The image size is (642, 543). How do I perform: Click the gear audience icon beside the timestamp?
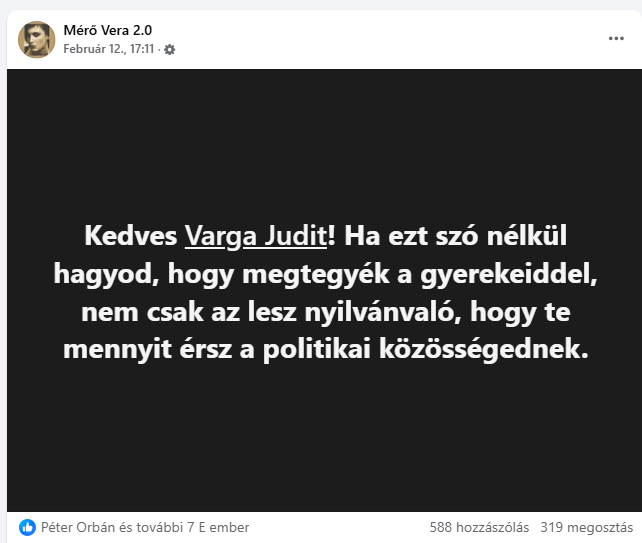pos(170,50)
